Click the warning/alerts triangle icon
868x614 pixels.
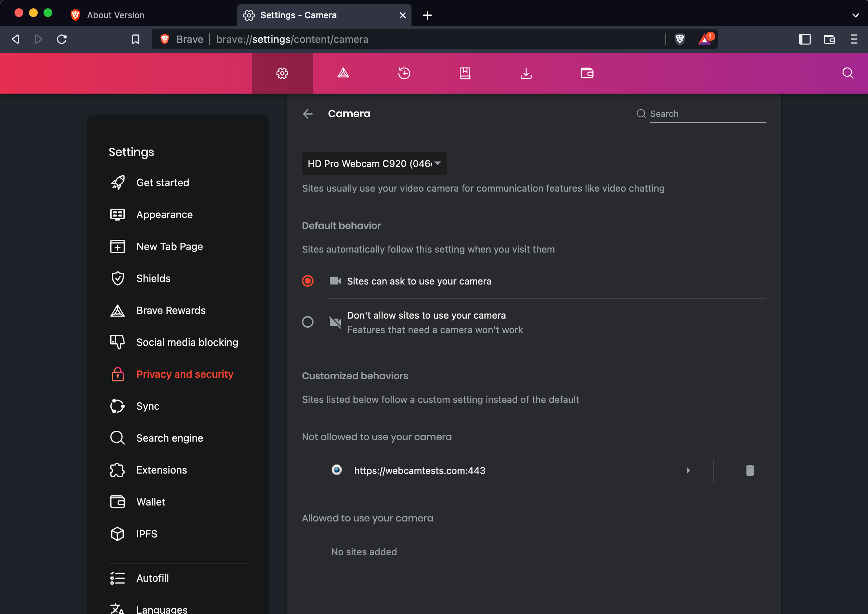point(343,73)
